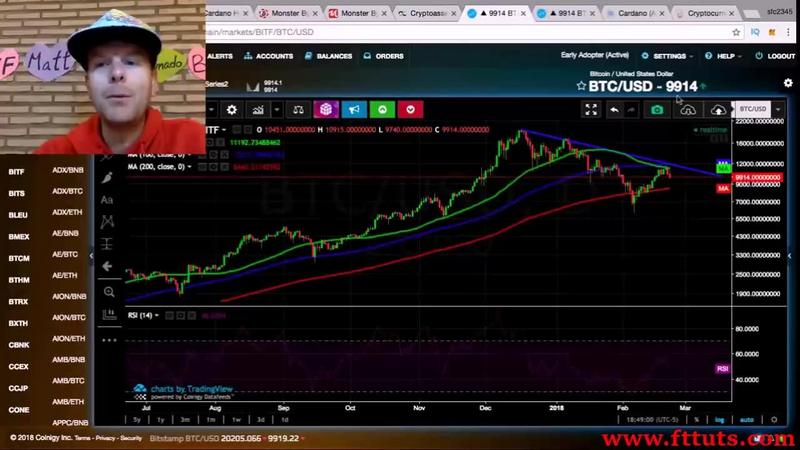The image size is (800, 450).
Task: Click the left back arrow tool
Action: (x=107, y=266)
